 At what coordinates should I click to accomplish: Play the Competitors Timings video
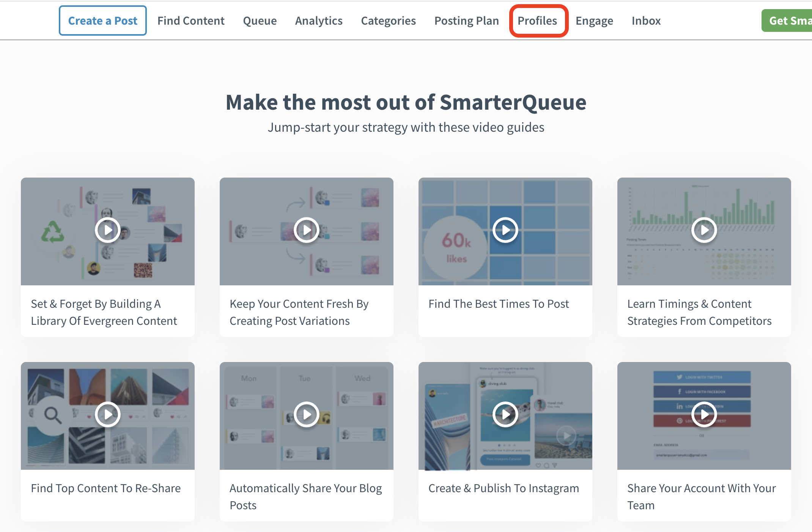pos(704,230)
